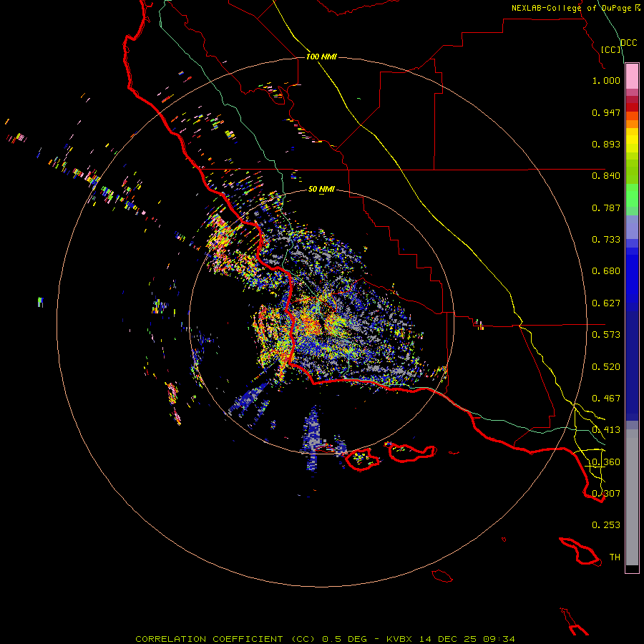The height and width of the screenshot is (644, 644).
Task: Click the 0.947 legend value
Action: click(606, 112)
